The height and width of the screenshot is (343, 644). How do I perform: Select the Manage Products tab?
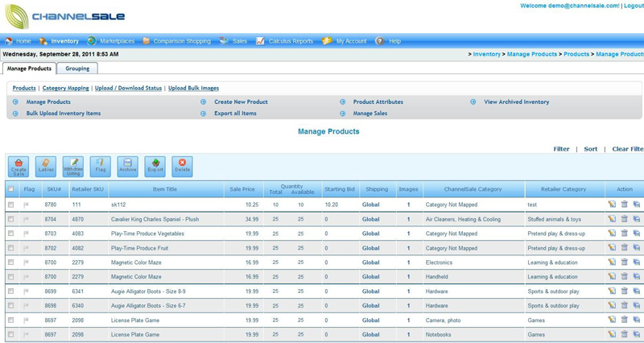click(29, 68)
